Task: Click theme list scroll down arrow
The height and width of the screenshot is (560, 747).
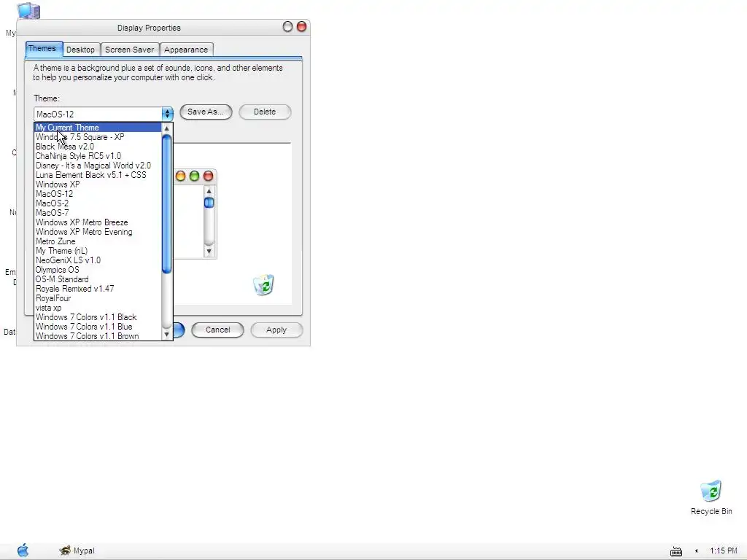Action: tap(167, 334)
